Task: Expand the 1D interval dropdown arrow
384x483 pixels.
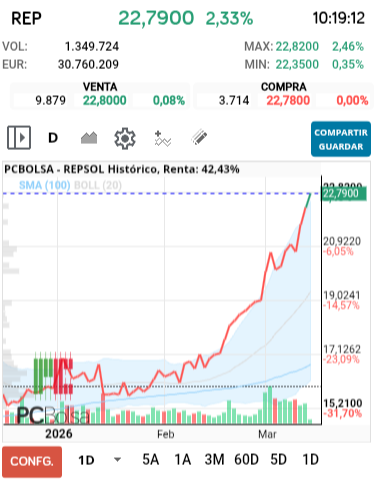Action: pos(117,460)
